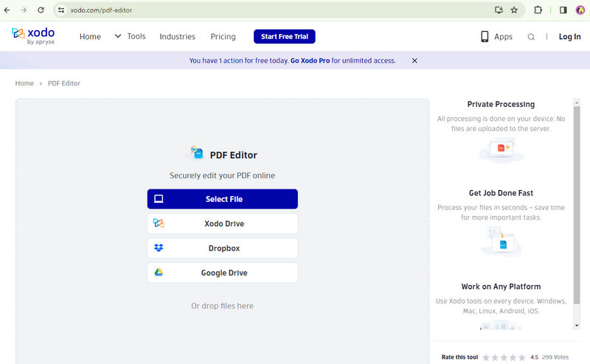Open the Industries menu item
The height and width of the screenshot is (364, 590).
[177, 37]
